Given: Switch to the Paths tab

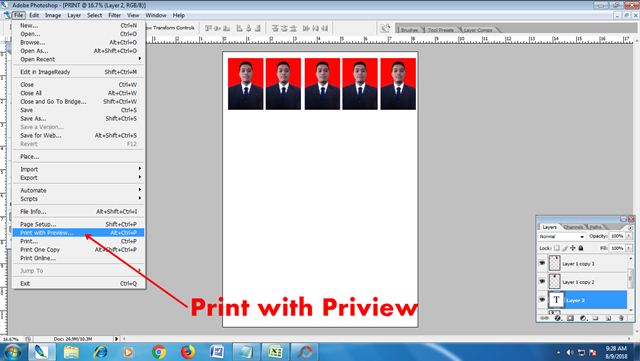Looking at the screenshot, I should click(596, 227).
